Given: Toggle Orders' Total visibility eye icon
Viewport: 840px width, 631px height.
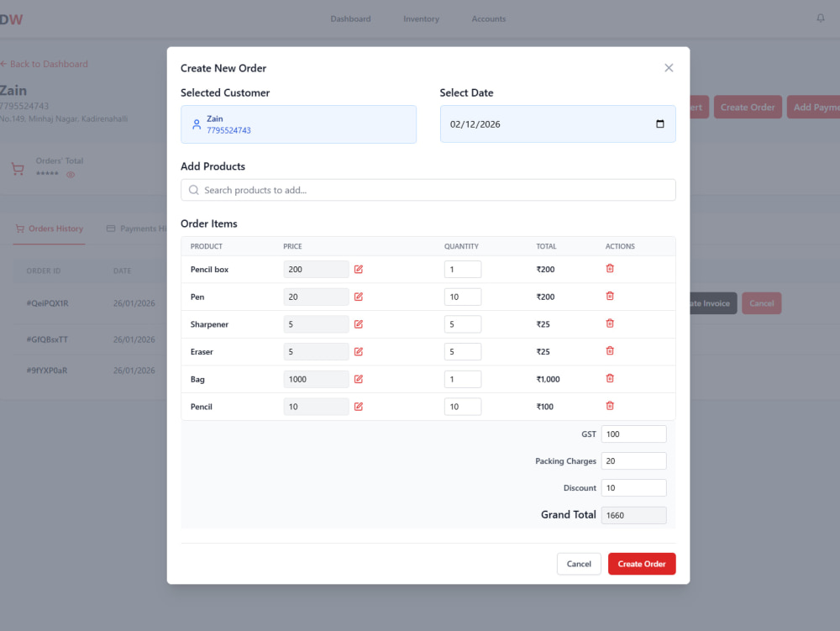Looking at the screenshot, I should (71, 175).
